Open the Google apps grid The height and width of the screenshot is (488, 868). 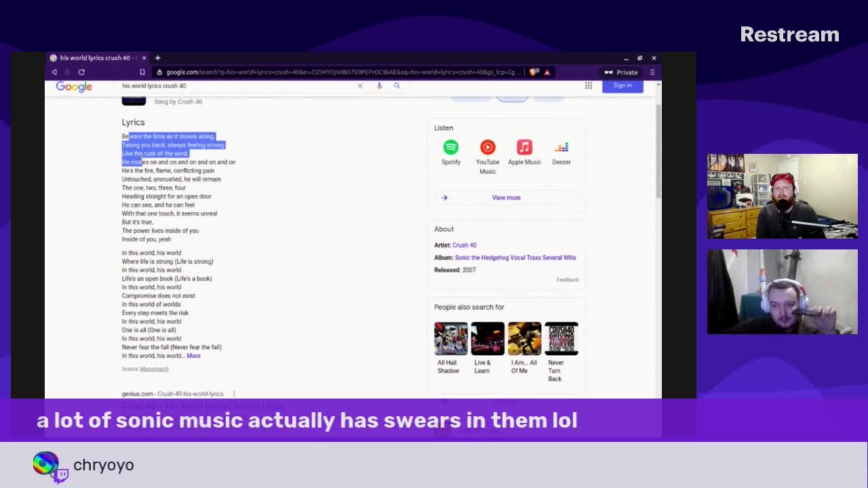589,85
